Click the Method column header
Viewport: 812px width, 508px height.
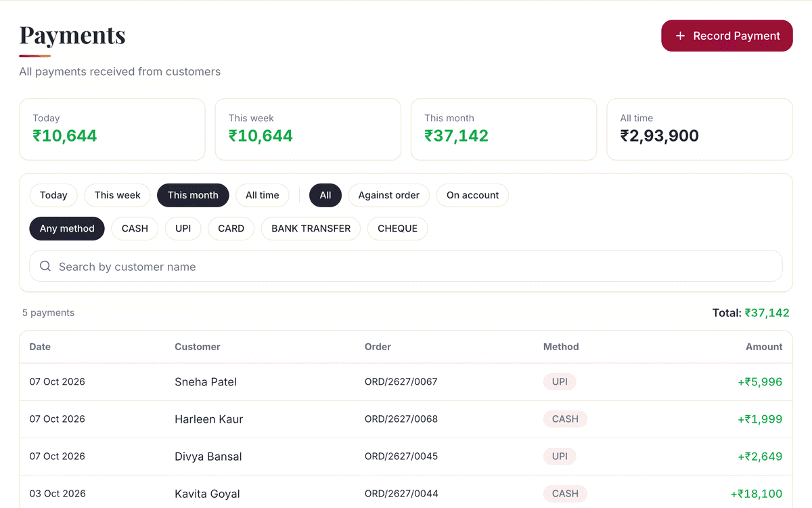click(x=561, y=347)
